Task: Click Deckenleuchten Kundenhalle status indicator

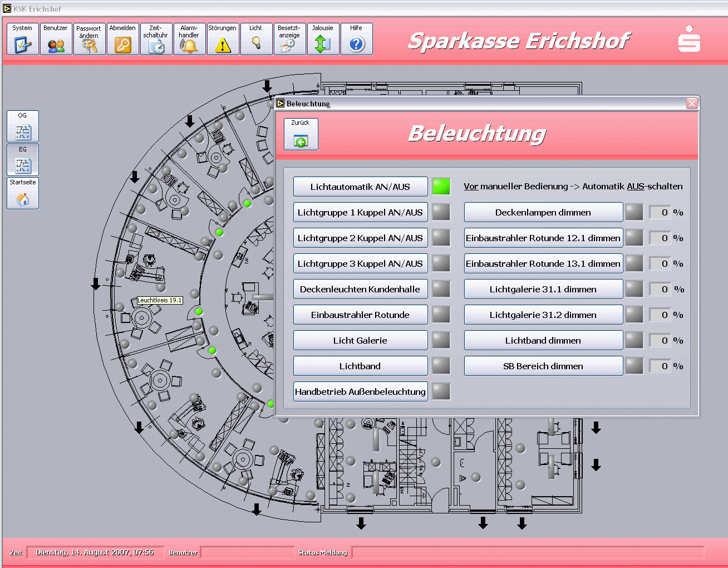Action: click(441, 289)
